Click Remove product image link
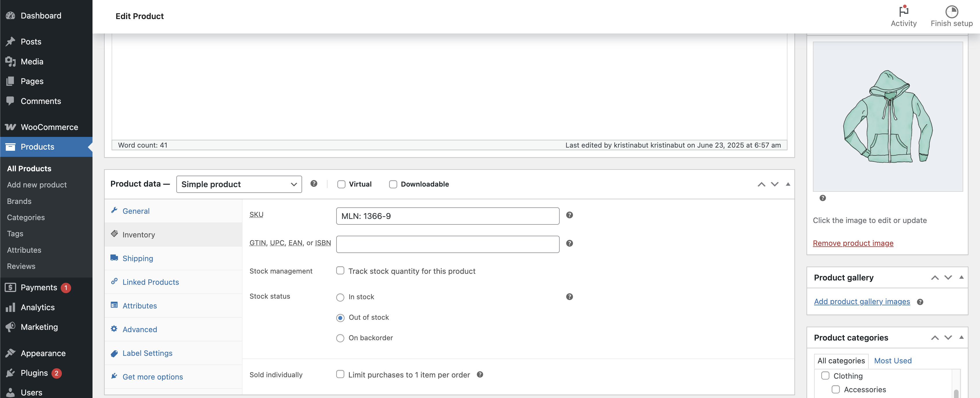The height and width of the screenshot is (398, 980). click(853, 243)
